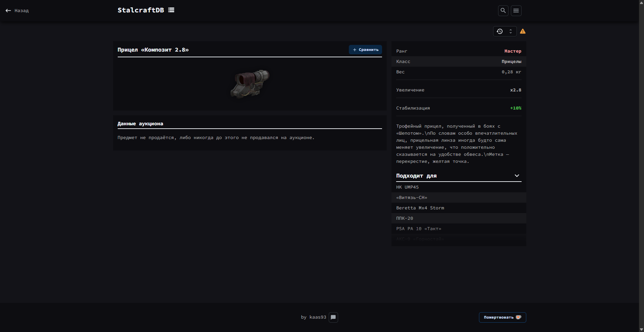The width and height of the screenshot is (644, 332).
Task: Click the list icon beside StalcraftDB
Action: click(171, 10)
